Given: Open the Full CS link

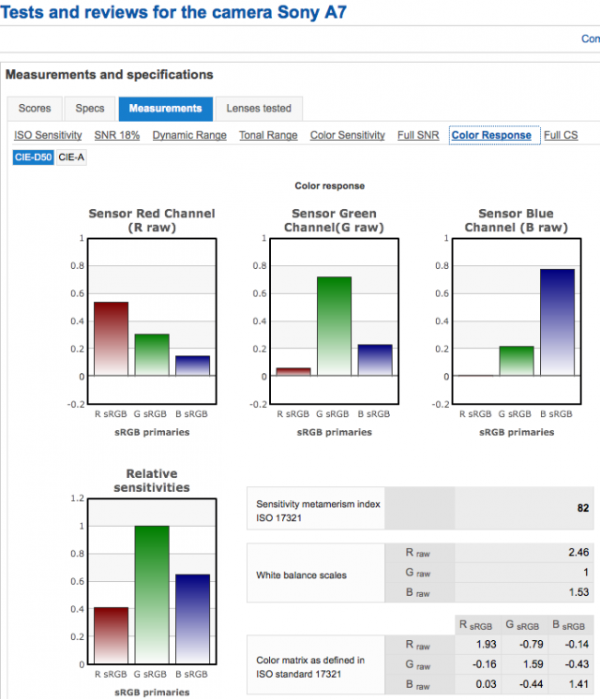Looking at the screenshot, I should (561, 135).
